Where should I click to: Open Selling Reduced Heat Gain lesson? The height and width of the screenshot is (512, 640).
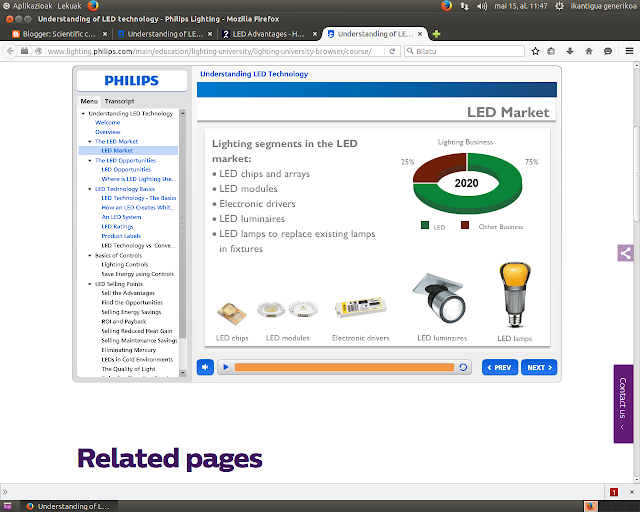(137, 331)
